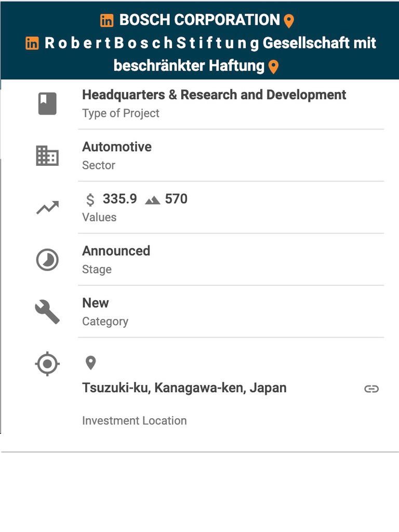399x532 pixels.
Task: Click the Category wrench icon
Action: point(47,312)
